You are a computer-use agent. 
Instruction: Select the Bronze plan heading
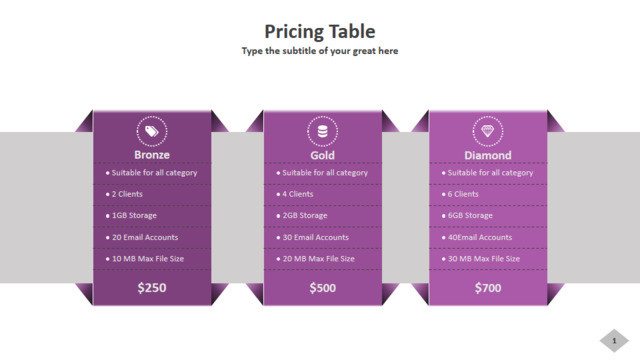pyautogui.click(x=152, y=155)
